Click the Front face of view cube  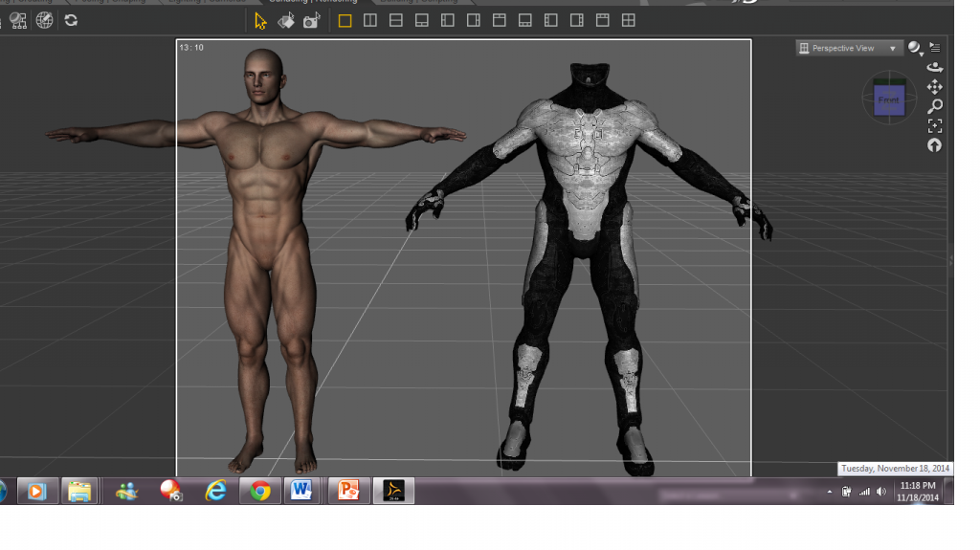click(x=889, y=100)
